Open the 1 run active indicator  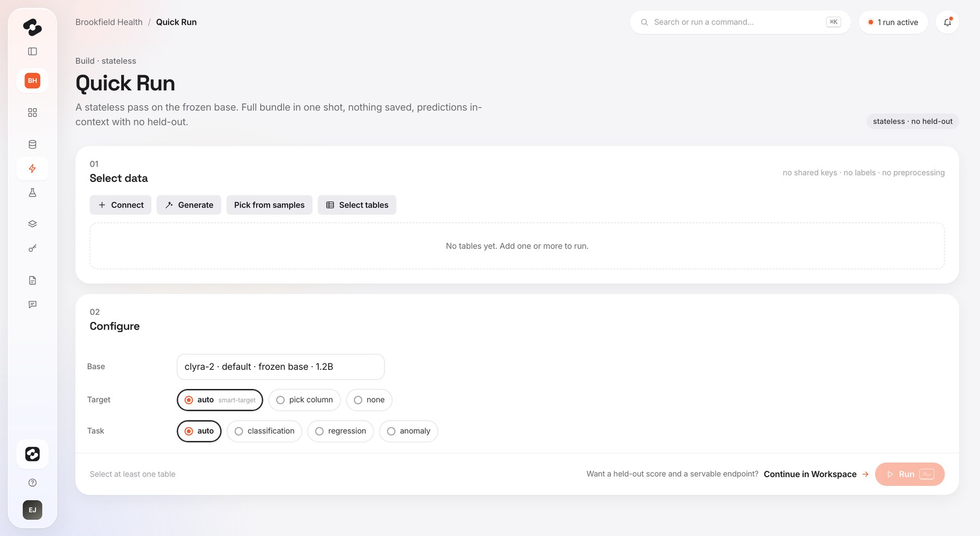893,22
